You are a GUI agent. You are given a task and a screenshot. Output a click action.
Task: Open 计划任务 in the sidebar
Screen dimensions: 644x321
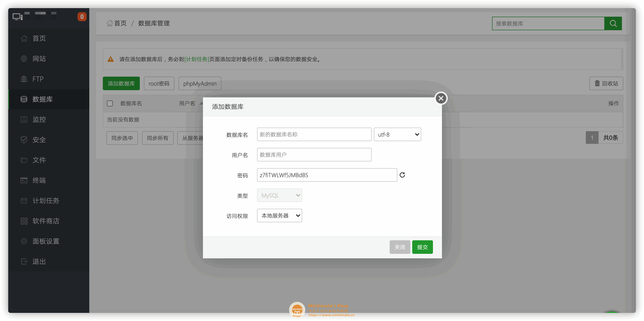[49, 200]
